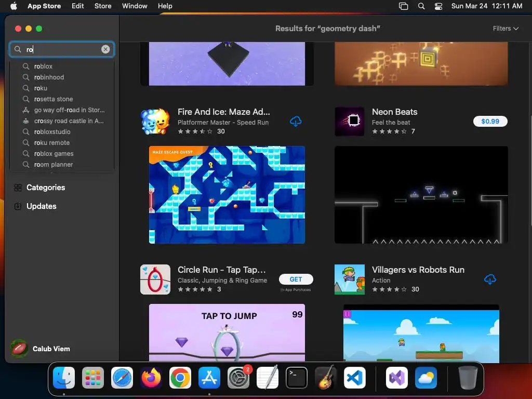View the Tap To Jump screenshot

tap(227, 332)
